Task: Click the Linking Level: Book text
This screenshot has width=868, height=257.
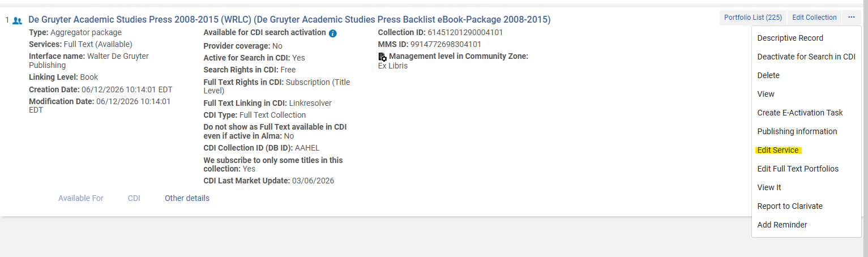Action: tap(63, 77)
